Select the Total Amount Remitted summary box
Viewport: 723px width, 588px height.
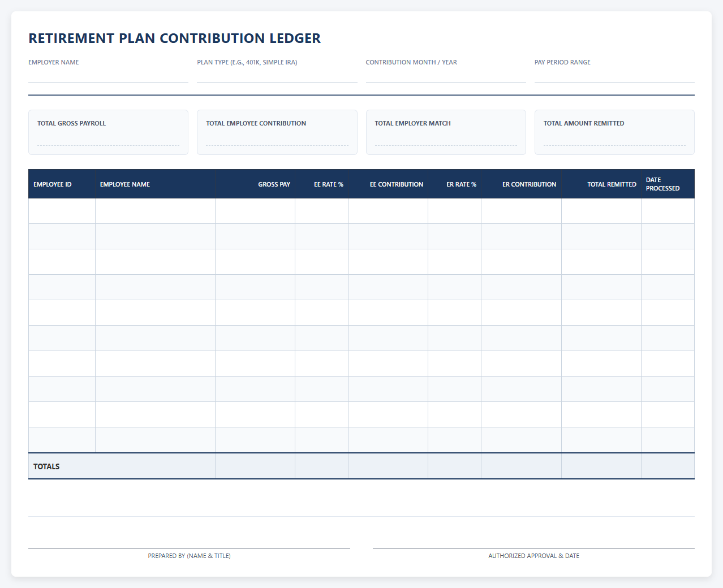coord(614,132)
